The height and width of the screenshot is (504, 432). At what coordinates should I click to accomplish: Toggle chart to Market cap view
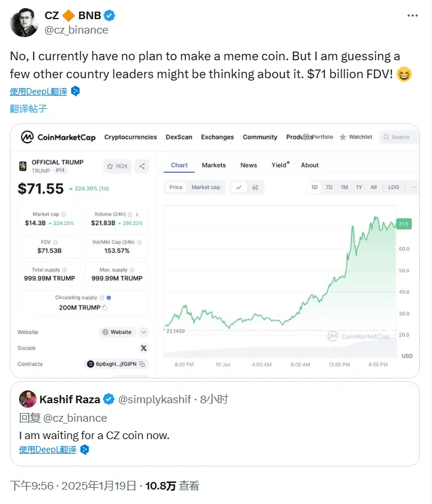pyautogui.click(x=206, y=187)
